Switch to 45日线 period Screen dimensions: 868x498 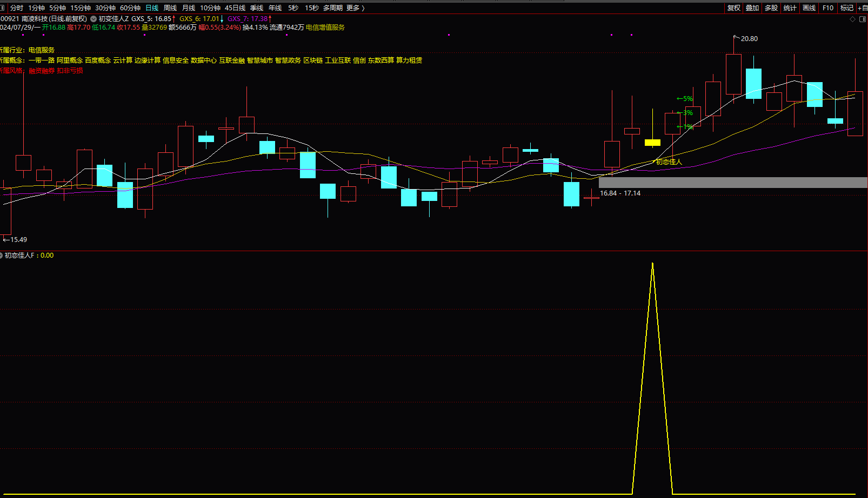click(235, 8)
